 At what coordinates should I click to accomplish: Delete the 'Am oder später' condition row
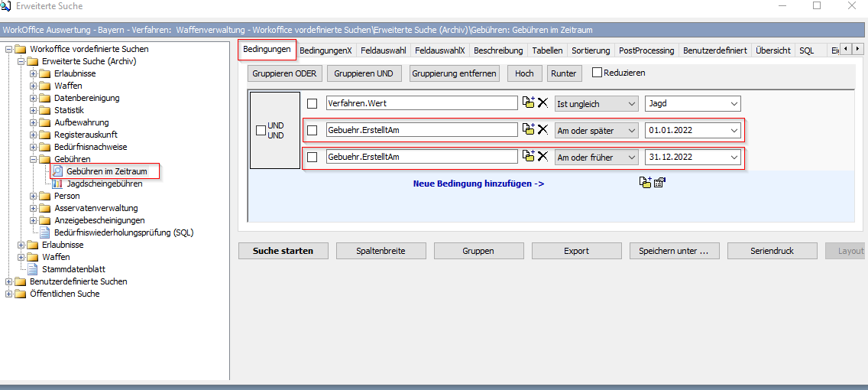542,130
